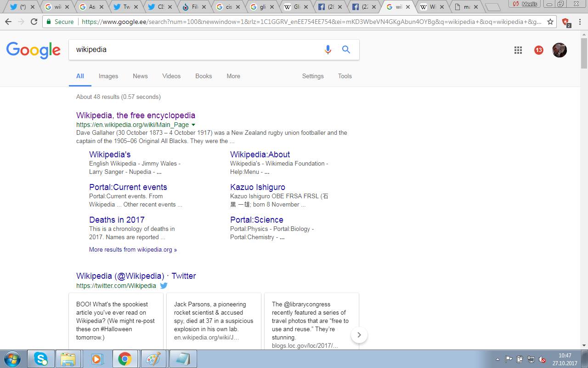
Task: Start voice search with the microphone
Action: pos(328,50)
